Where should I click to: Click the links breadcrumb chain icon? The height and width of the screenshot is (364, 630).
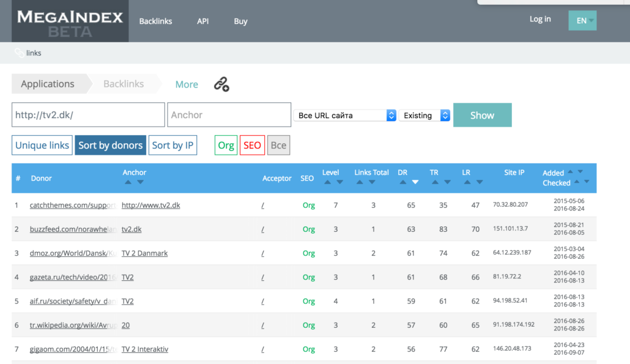pyautogui.click(x=19, y=53)
